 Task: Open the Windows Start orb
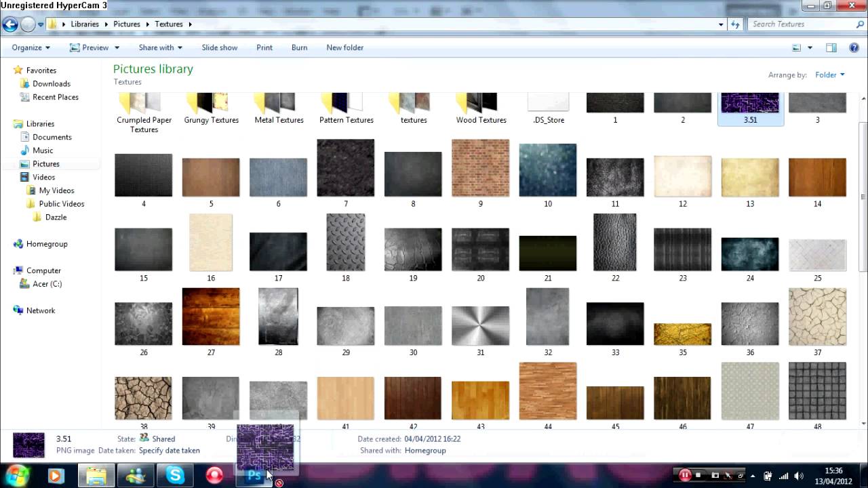[16, 475]
